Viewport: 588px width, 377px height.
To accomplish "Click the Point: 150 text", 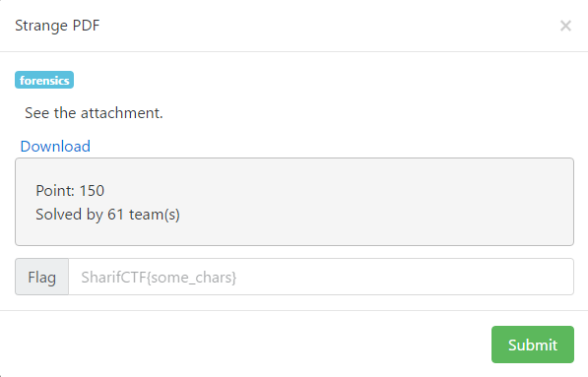I will click(x=70, y=190).
